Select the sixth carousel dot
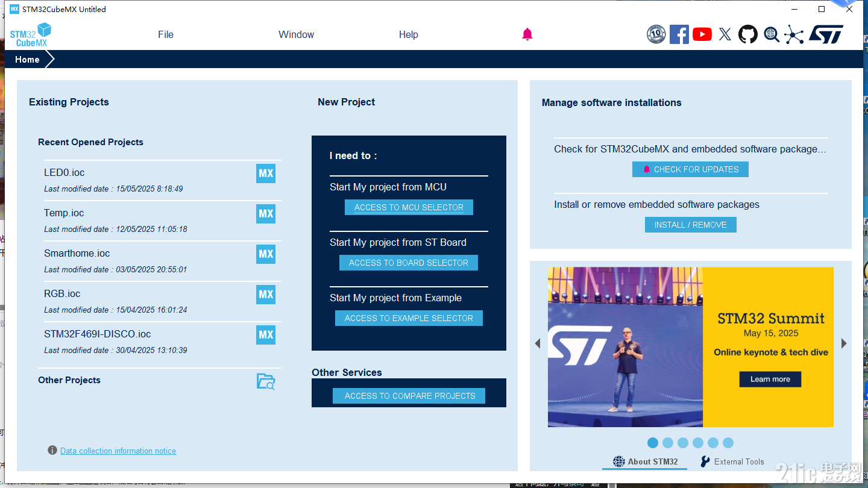 728,443
